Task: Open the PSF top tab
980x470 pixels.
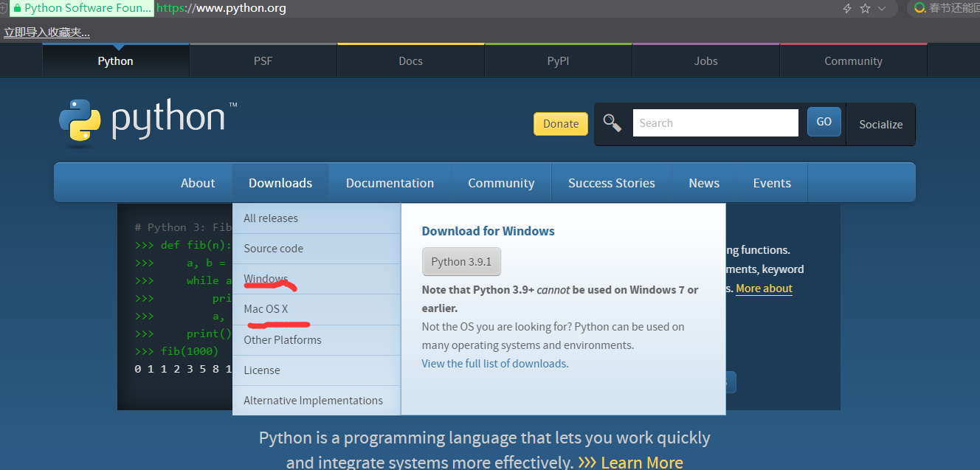Action: pos(263,61)
